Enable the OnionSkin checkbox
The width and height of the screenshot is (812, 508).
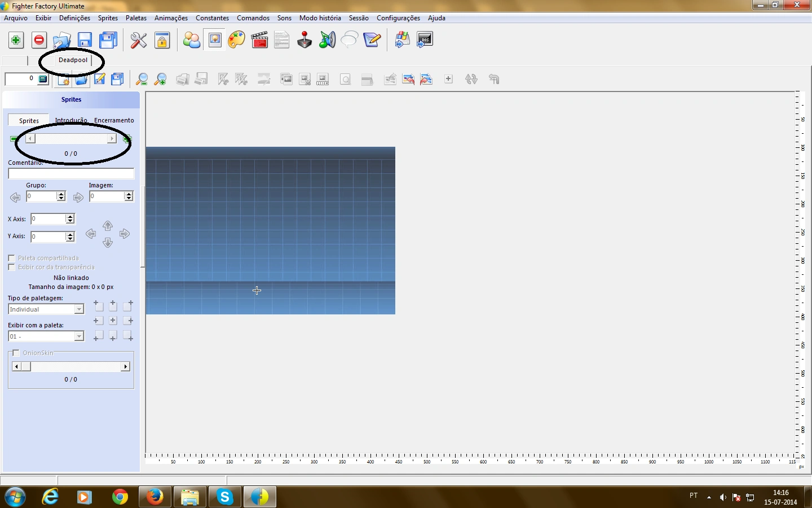(16, 353)
